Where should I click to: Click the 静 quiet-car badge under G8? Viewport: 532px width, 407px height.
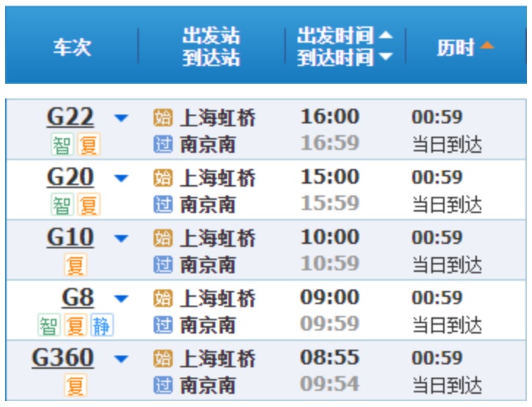[x=101, y=325]
